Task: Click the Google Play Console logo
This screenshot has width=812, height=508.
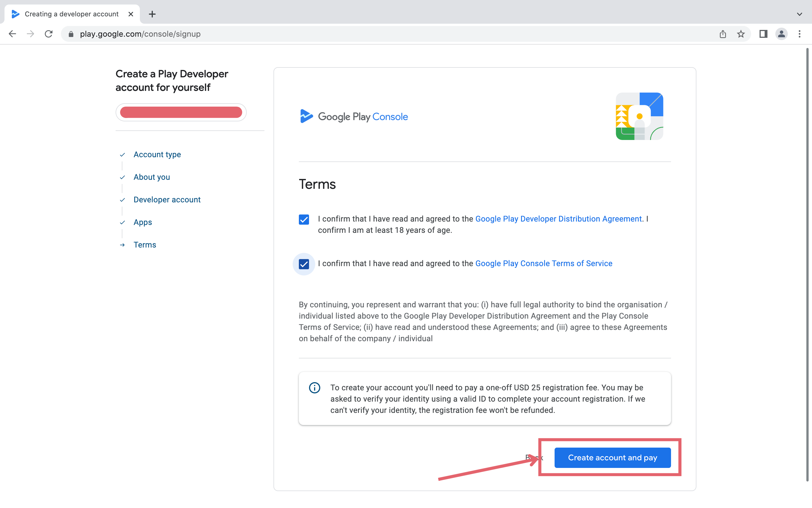Action: pyautogui.click(x=354, y=117)
